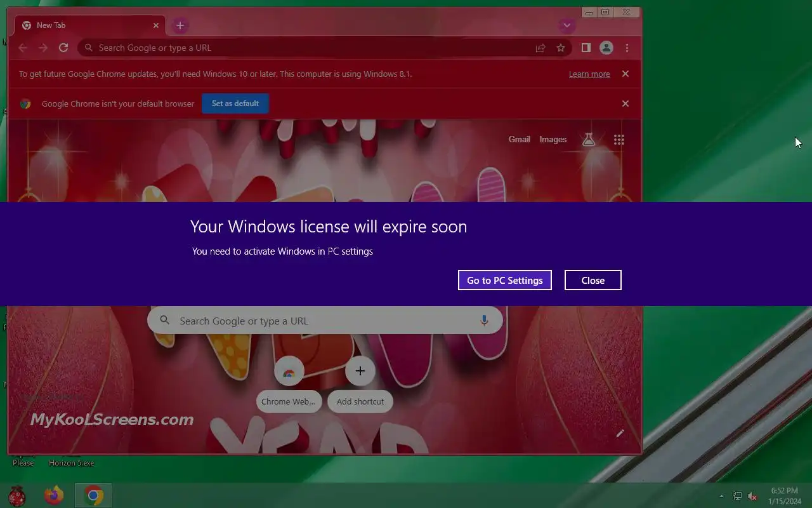Dismiss the Windows 8.1 update warning bar
This screenshot has height=508, width=812.
point(625,74)
